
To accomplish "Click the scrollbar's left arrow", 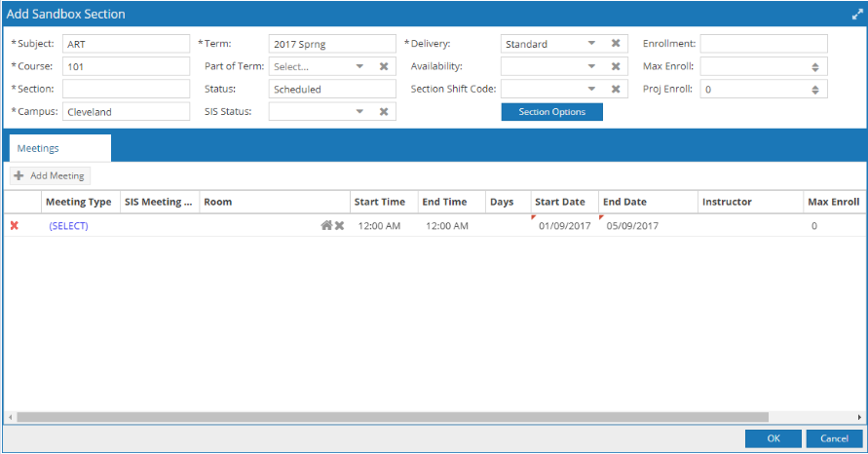I will (x=10, y=417).
